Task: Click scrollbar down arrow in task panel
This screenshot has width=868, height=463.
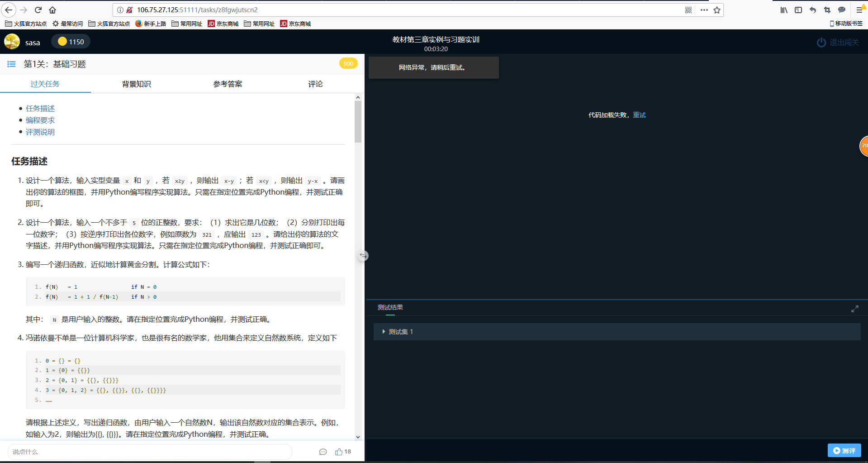Action: pos(358,437)
